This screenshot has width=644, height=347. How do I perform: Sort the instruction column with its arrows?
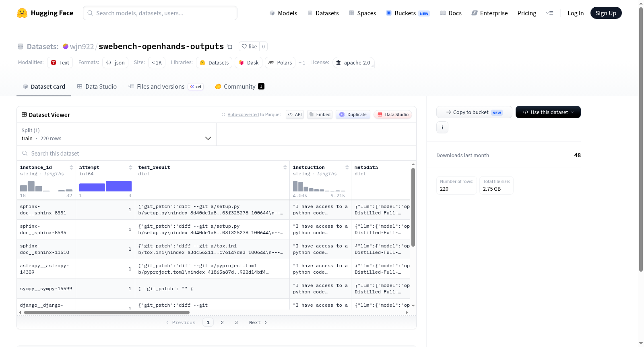pos(347,167)
